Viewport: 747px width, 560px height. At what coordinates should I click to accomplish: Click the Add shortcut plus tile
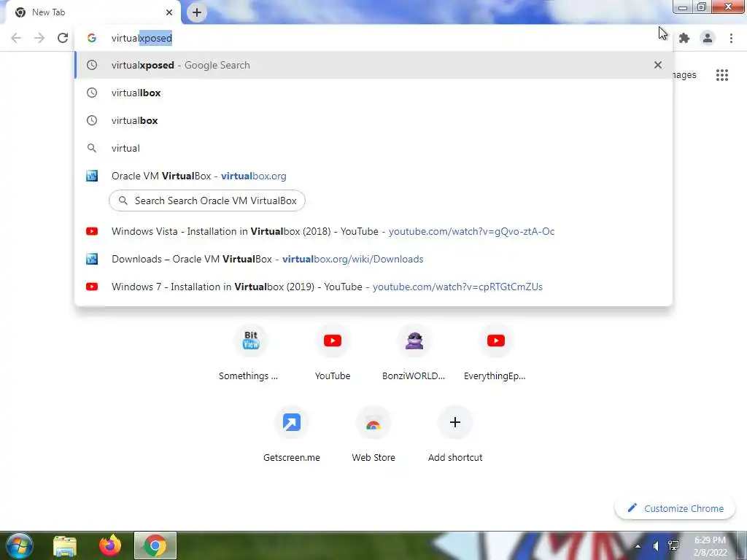pyautogui.click(x=455, y=435)
